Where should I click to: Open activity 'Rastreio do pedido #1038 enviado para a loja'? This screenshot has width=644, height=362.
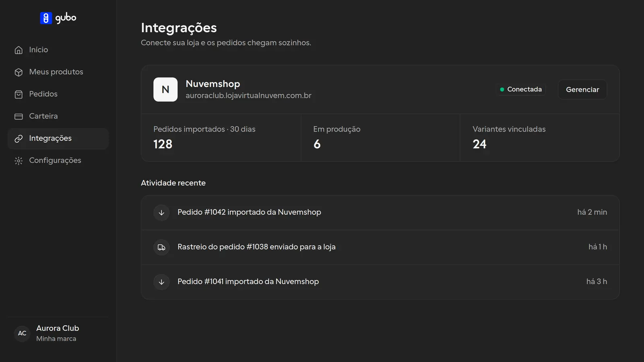tap(380, 247)
